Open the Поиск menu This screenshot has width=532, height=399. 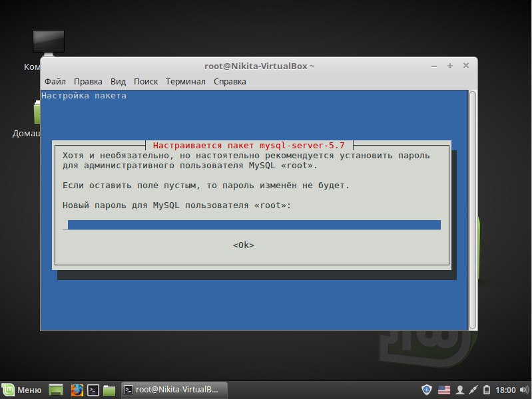click(146, 82)
